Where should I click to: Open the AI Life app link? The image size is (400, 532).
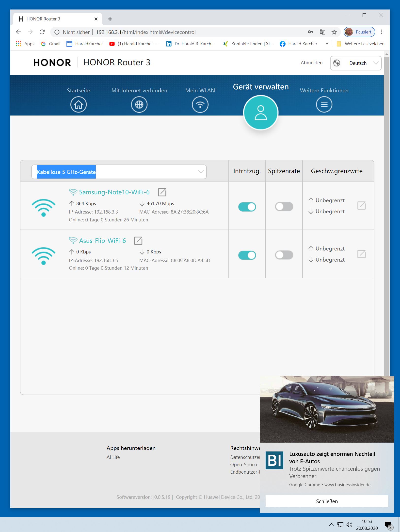coord(113,457)
